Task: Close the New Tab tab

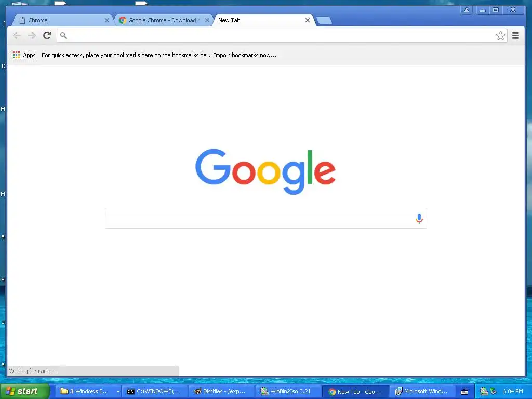Action: (x=308, y=20)
